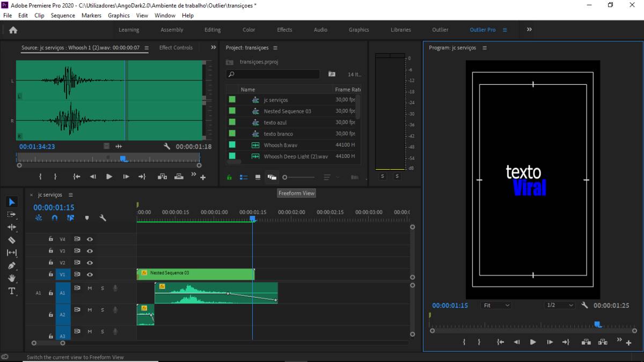Switch project panel to List View
Viewport: 644px width, 362px height.
point(244,177)
